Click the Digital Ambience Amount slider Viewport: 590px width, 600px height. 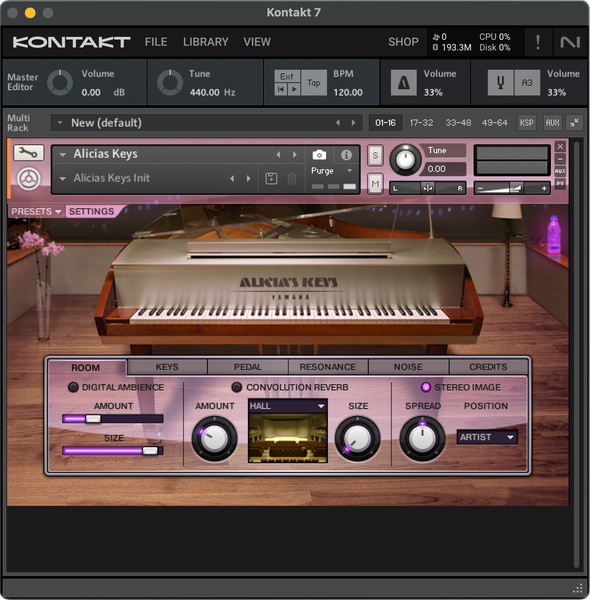tap(113, 419)
